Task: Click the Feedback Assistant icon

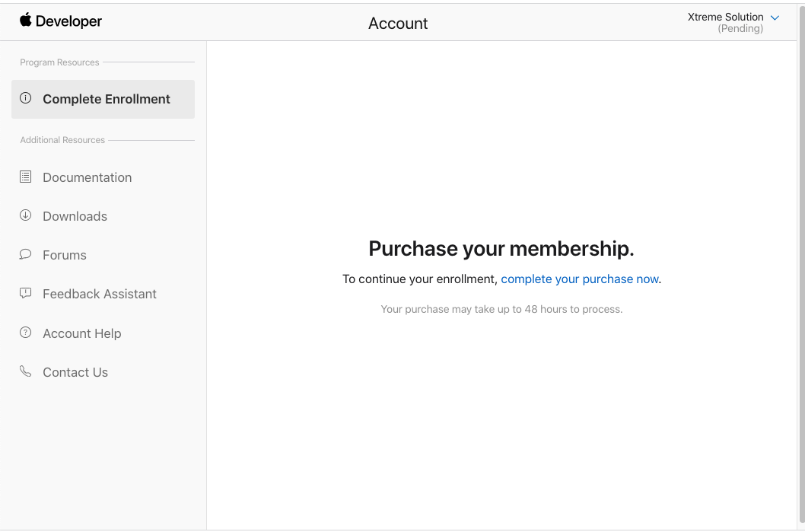Action: (25, 293)
